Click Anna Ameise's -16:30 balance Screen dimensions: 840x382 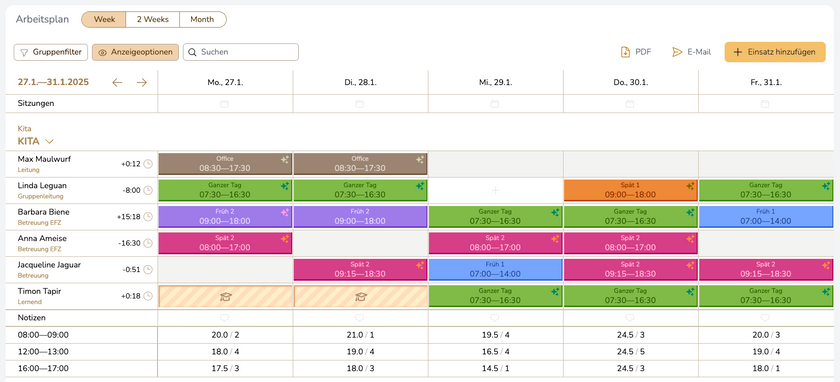pos(129,243)
